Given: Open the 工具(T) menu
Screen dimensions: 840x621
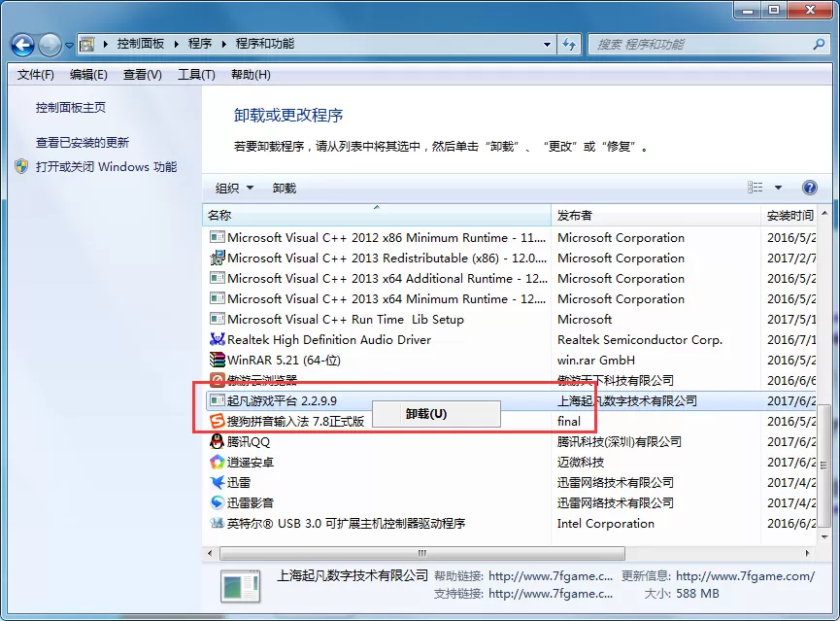Looking at the screenshot, I should coord(196,75).
